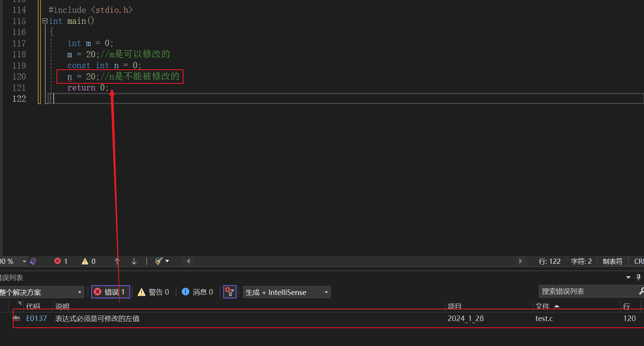
Task: Click the #include <stdio.h> line
Action: [x=90, y=10]
